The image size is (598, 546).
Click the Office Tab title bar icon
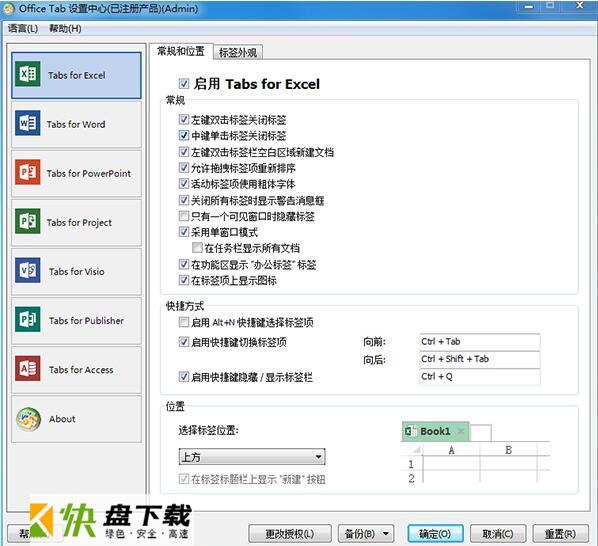tap(8, 8)
